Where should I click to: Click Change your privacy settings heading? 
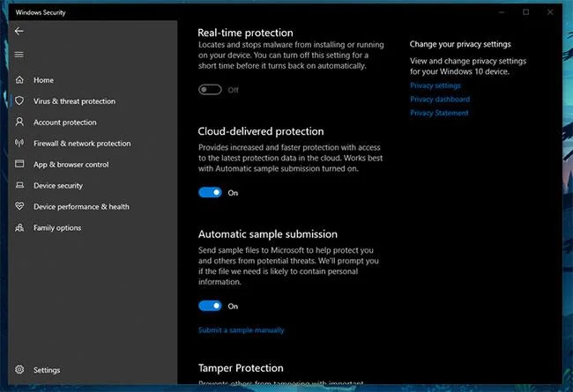tap(460, 44)
